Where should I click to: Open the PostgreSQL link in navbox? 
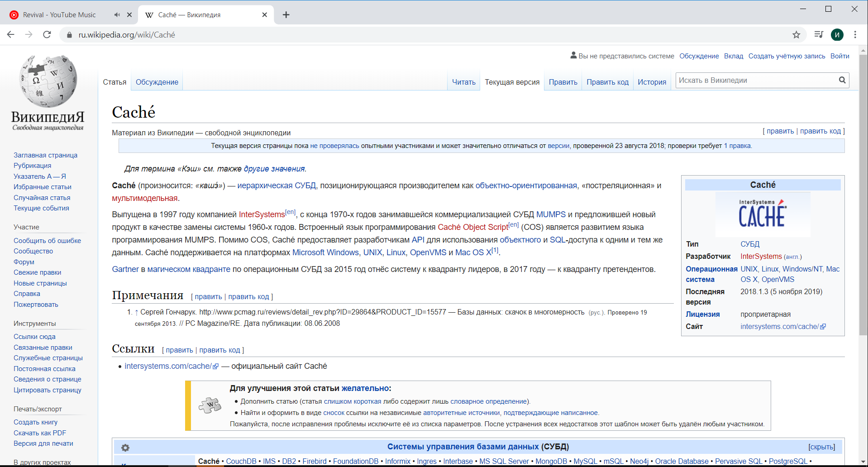(x=788, y=461)
